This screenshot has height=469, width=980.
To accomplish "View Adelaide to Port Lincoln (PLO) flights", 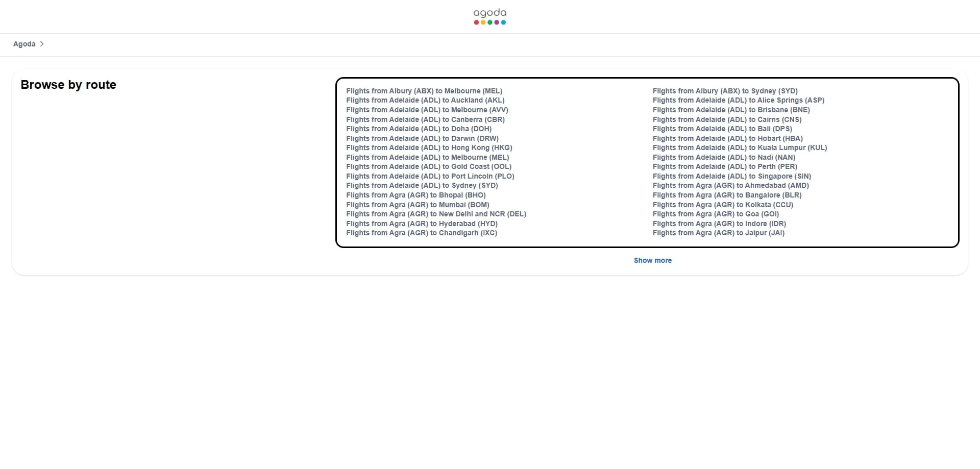I will (430, 176).
